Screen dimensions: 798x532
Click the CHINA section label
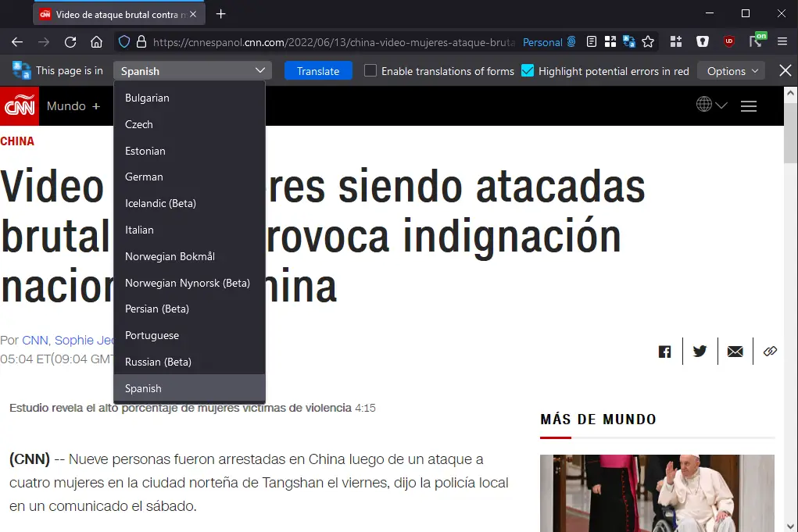tap(17, 141)
